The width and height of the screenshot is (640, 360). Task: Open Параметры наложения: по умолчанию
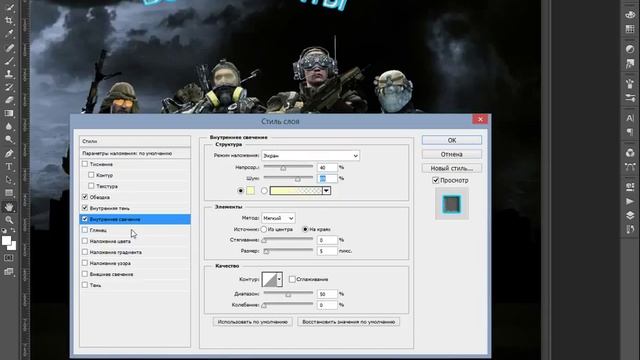pos(135,153)
